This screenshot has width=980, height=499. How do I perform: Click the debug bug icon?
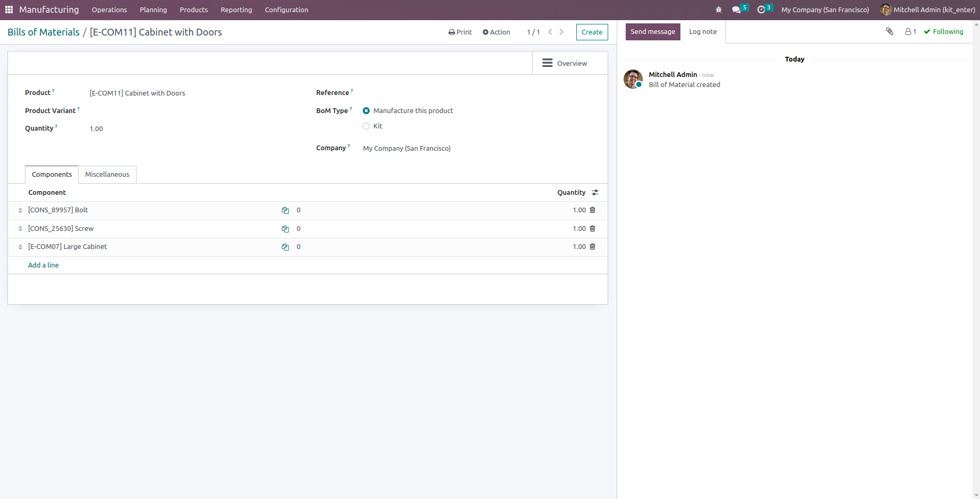click(718, 9)
